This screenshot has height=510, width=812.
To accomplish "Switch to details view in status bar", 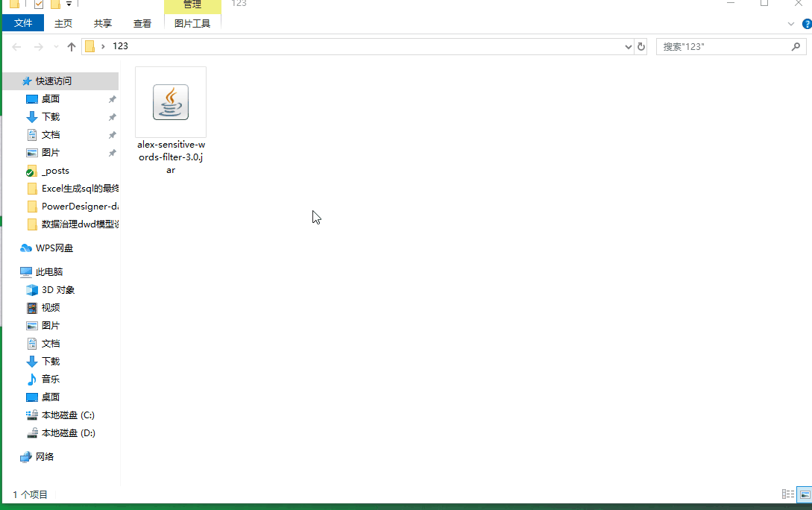I will tap(787, 494).
